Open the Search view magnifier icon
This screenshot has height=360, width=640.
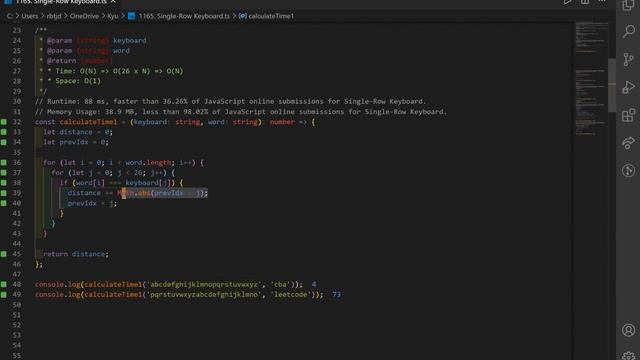pos(629,31)
